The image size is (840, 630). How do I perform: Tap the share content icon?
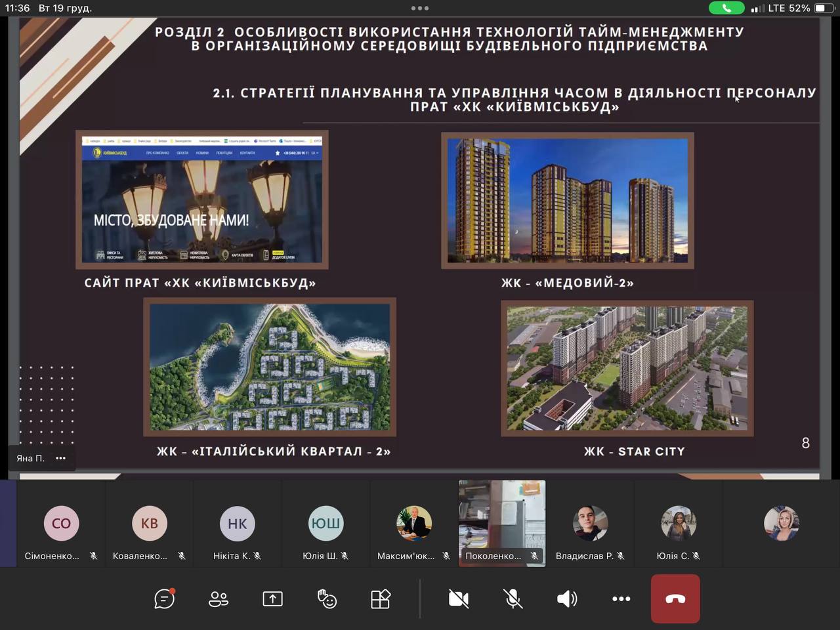tap(272, 598)
